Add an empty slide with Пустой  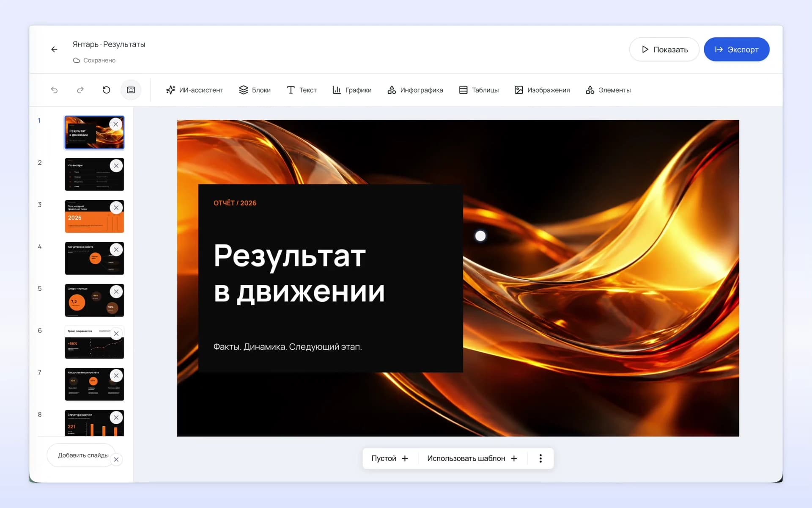pyautogui.click(x=390, y=458)
